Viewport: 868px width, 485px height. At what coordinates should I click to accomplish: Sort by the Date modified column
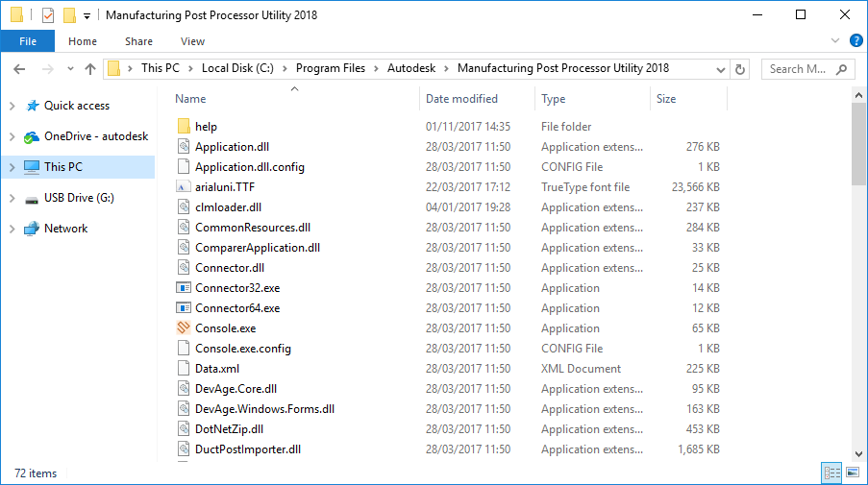click(x=461, y=99)
